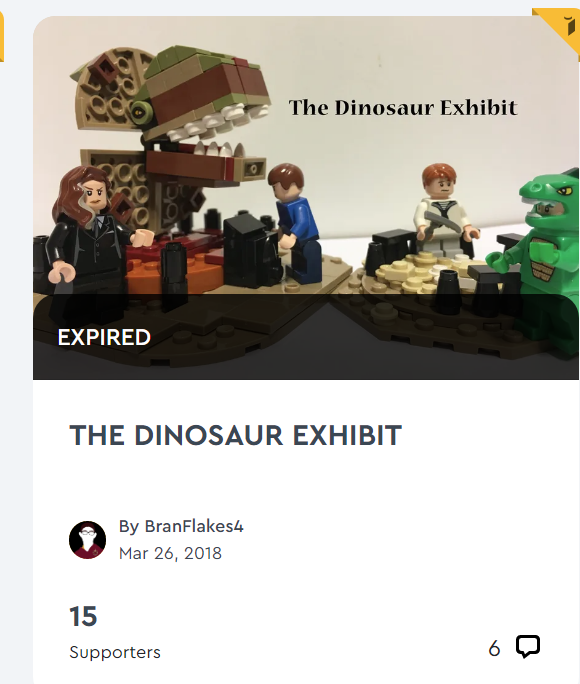This screenshot has height=684, width=580.
Task: Click 'The Dinosaur Exhibit' caption inside photo
Action: coord(403,108)
